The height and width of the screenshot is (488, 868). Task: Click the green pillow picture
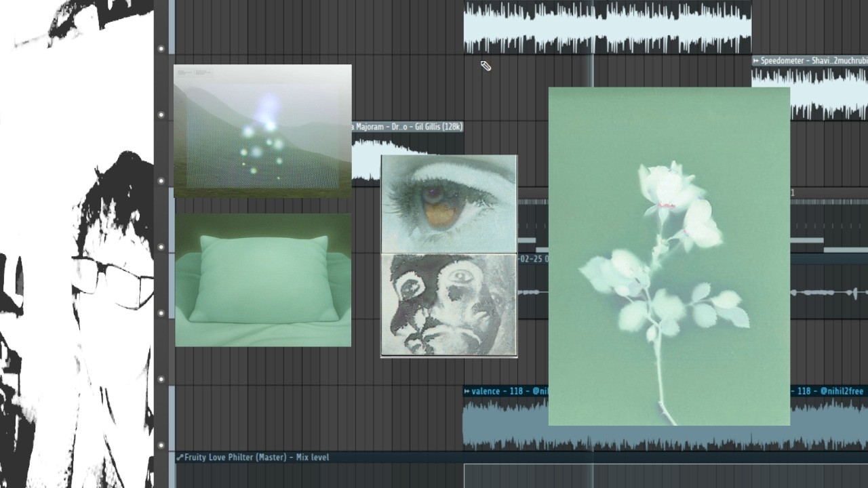[x=263, y=280]
